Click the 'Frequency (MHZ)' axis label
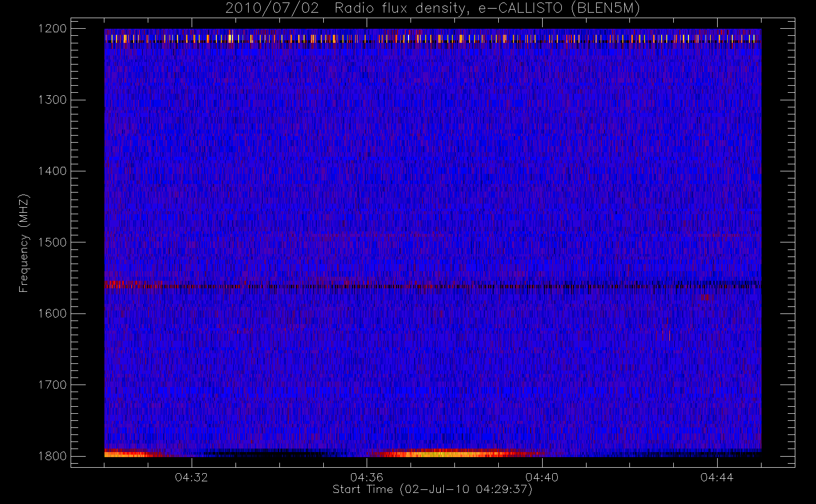 (24, 243)
